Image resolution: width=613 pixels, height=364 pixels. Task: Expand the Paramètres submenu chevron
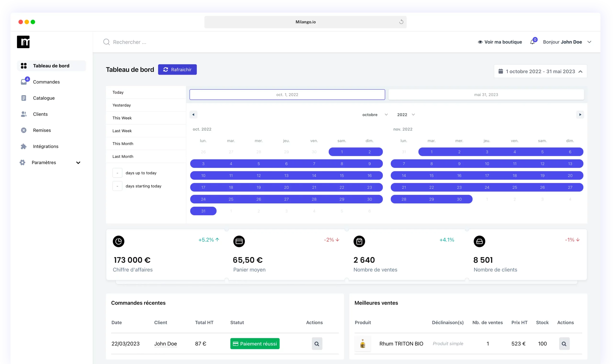point(78,163)
